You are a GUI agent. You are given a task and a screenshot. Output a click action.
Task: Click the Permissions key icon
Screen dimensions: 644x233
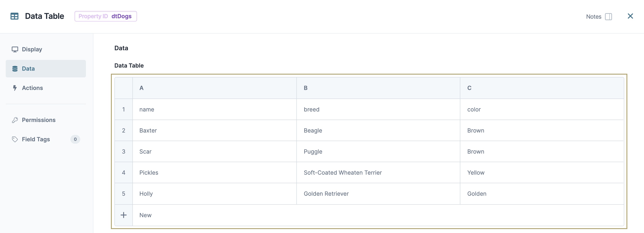(x=15, y=120)
